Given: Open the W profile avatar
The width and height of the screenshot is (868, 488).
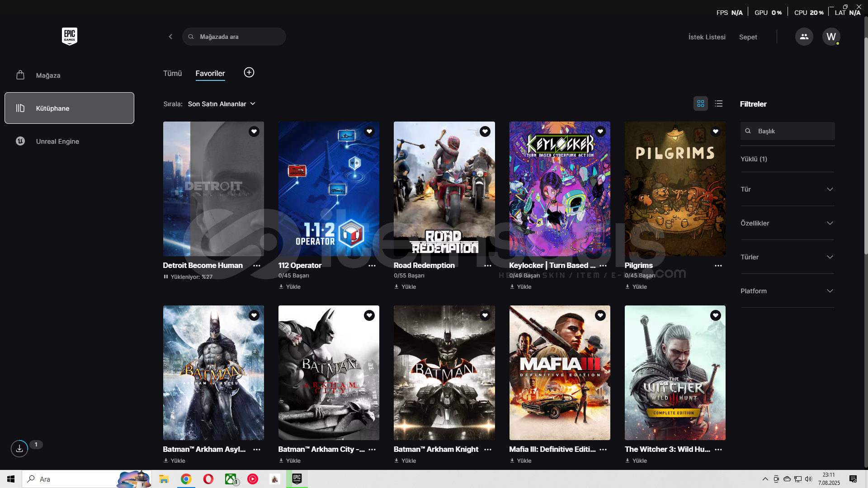Looking at the screenshot, I should point(831,37).
